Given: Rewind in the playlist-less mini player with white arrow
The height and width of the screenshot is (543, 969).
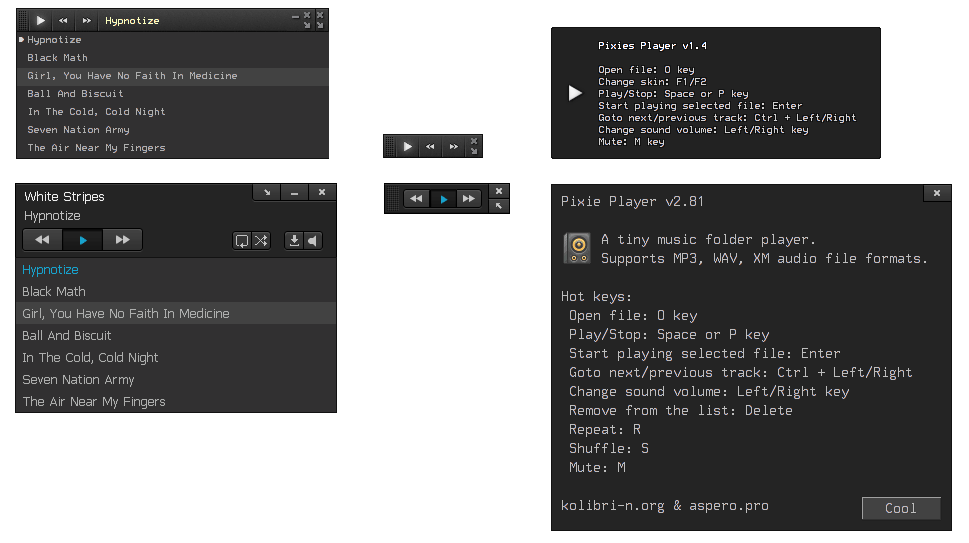Looking at the screenshot, I should pos(430,146).
